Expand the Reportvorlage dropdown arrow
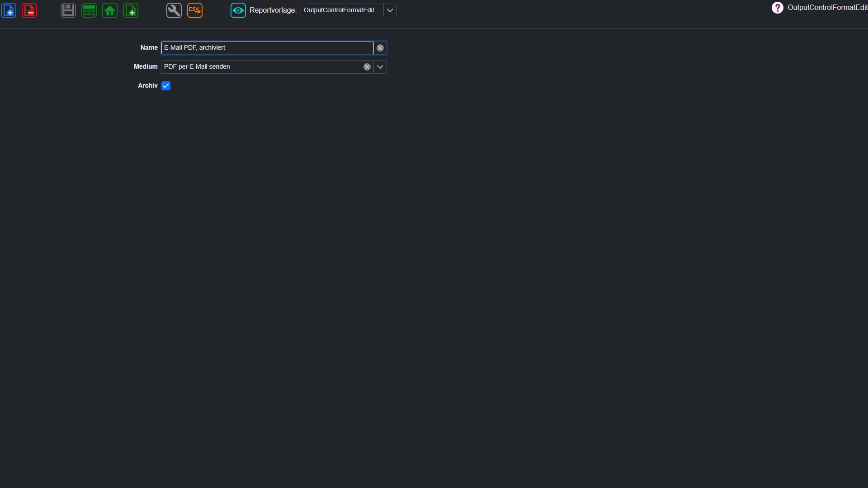868x488 pixels. (390, 10)
